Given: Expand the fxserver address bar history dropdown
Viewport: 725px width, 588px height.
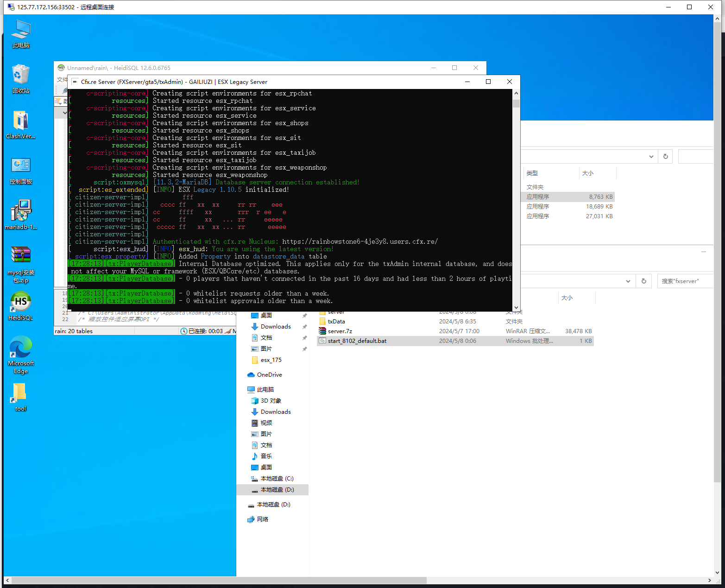Looking at the screenshot, I should click(x=628, y=281).
